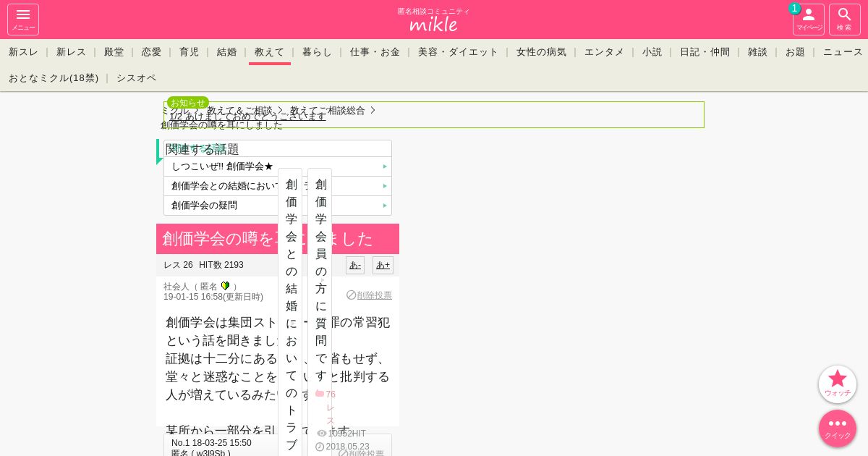The width and height of the screenshot is (868, 456).
Task: Select the 新スレ tab
Action: [x=24, y=52]
